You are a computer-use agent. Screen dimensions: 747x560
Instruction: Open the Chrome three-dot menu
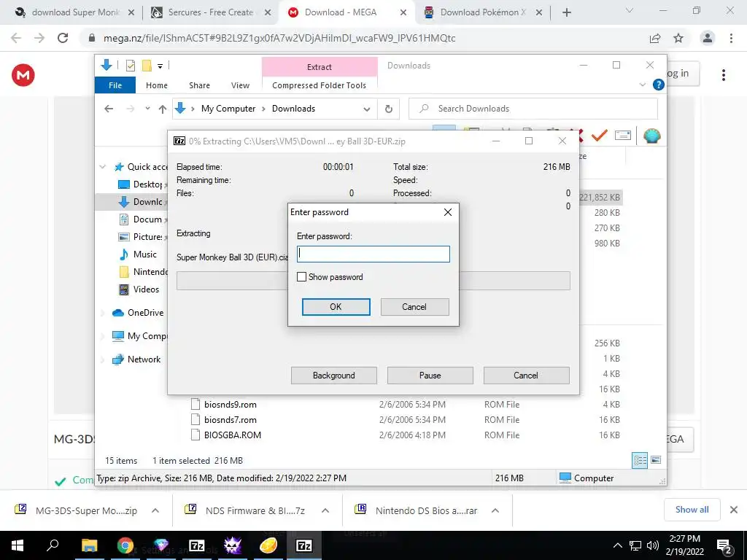pyautogui.click(x=731, y=38)
